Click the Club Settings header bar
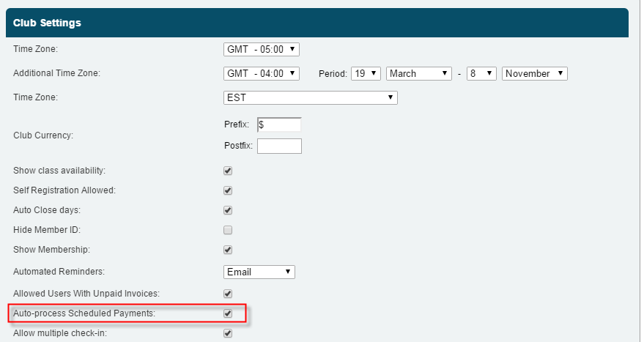This screenshot has height=342, width=644. pos(317,23)
